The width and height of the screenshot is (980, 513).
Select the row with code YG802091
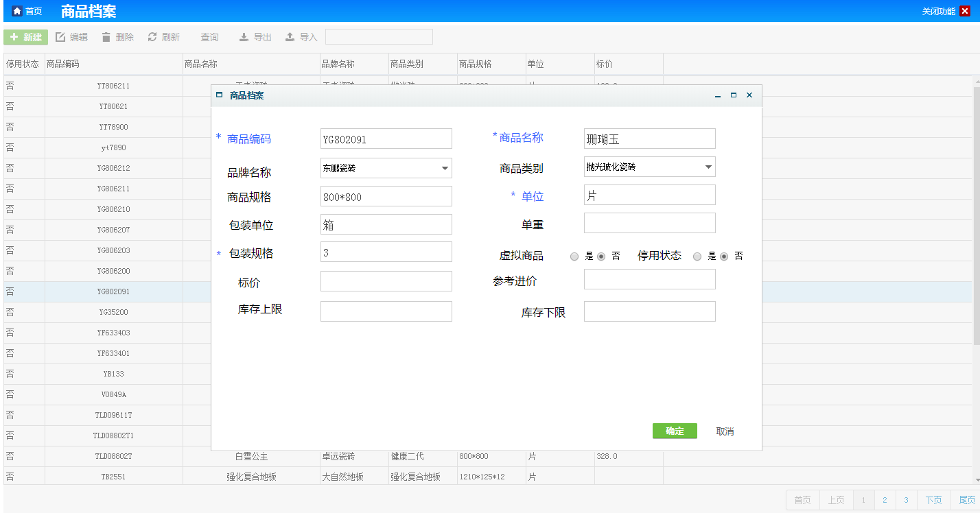[x=113, y=291]
